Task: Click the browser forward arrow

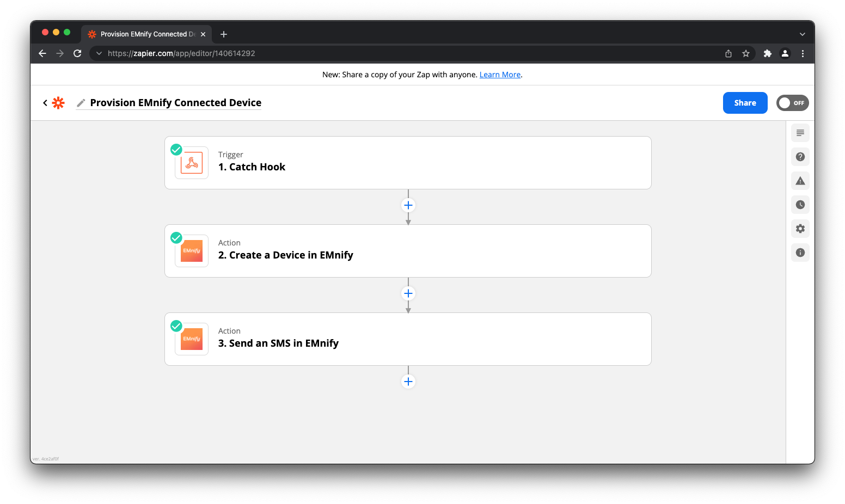Action: coord(60,53)
